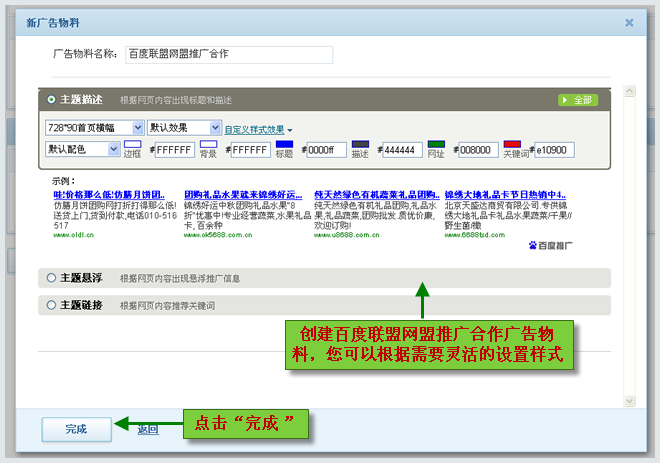The image size is (660, 463).
Task: Open ad link 纯天然绿色有机蔬菜礼品团购..
Action: pos(377,195)
